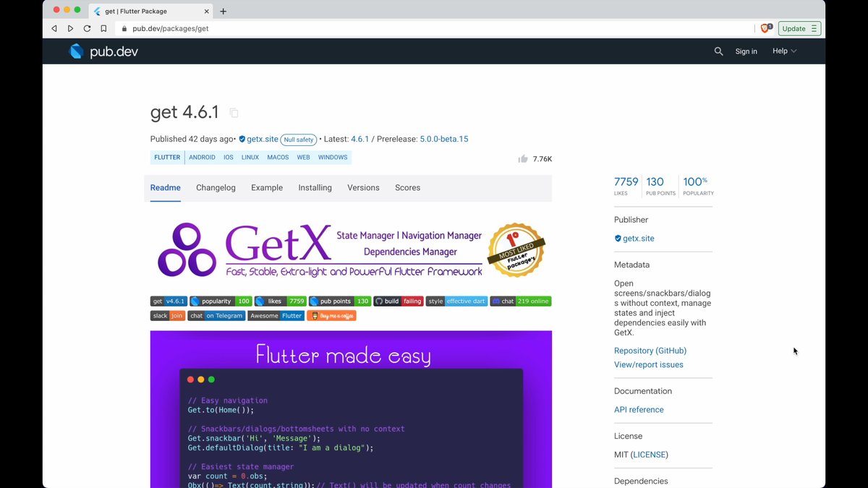Go back using browser back arrow
Viewport: 868px width, 488px height.
coord(54,29)
